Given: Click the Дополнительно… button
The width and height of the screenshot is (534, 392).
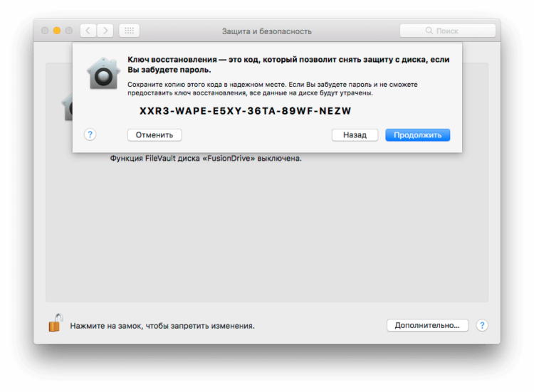Looking at the screenshot, I should tap(427, 325).
